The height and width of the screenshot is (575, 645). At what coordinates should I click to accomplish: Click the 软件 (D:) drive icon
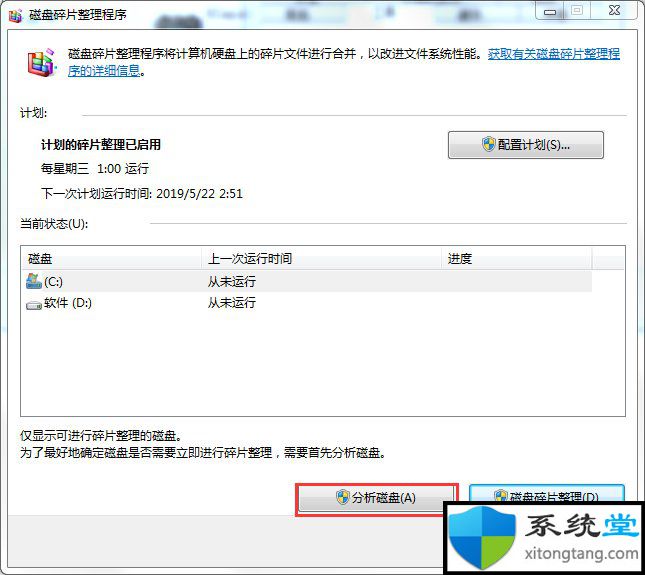34,305
